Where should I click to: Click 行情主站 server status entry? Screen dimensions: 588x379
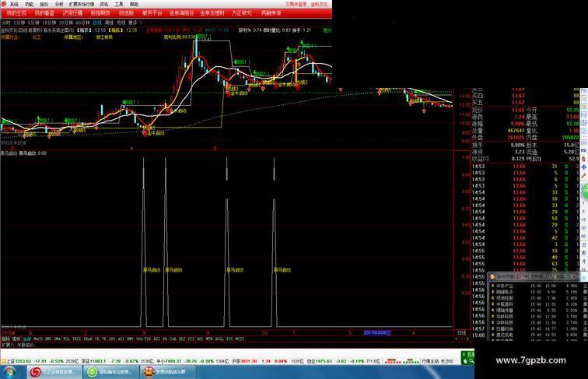[438, 361]
